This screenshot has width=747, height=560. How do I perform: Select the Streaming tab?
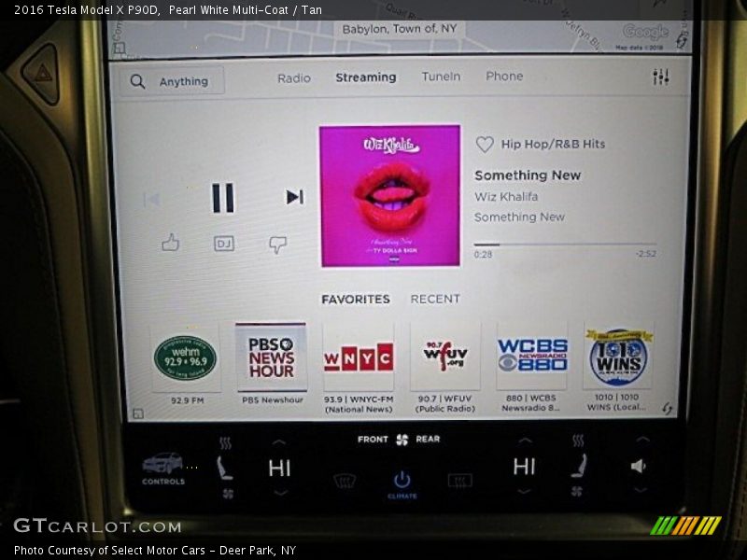pyautogui.click(x=366, y=77)
